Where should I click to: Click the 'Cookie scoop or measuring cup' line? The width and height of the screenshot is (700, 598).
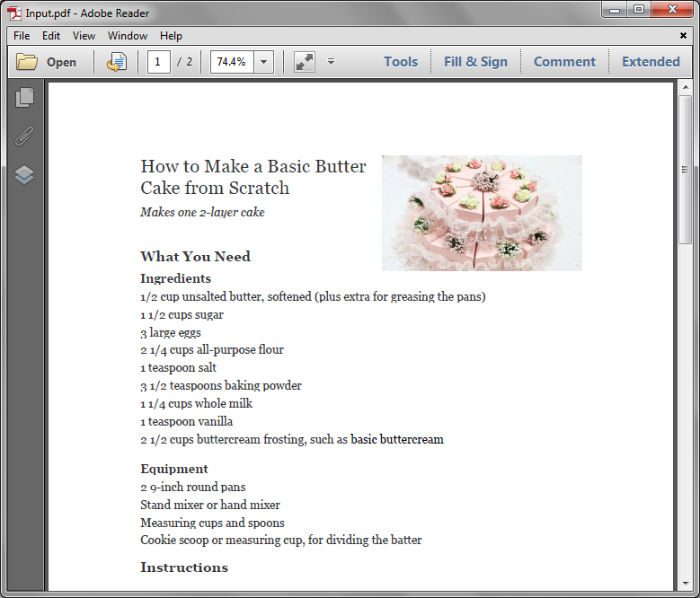pos(280,540)
